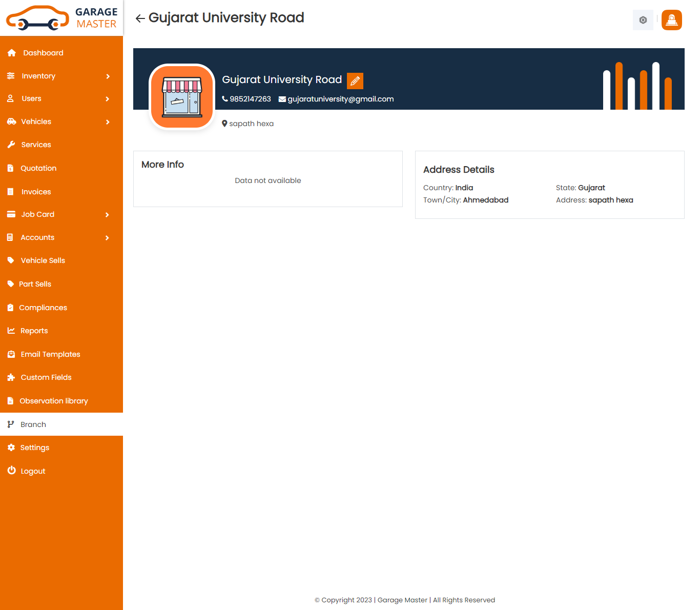
Task: Expand the Inventory submenu chevron
Action: [x=108, y=76]
